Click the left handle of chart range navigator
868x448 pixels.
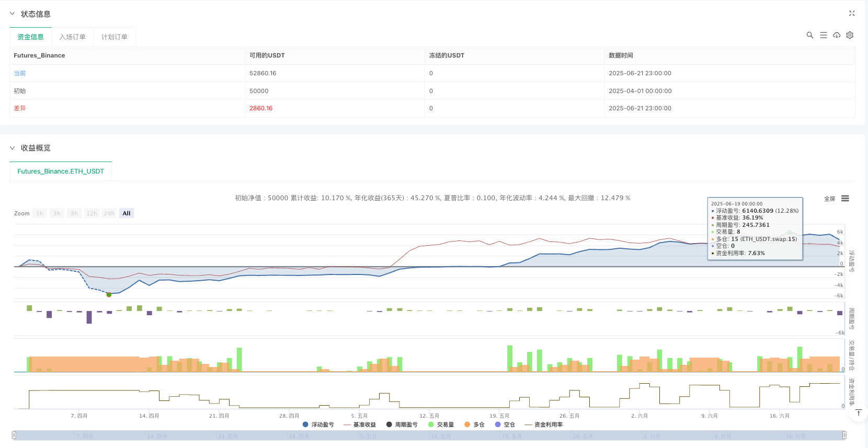click(14, 435)
